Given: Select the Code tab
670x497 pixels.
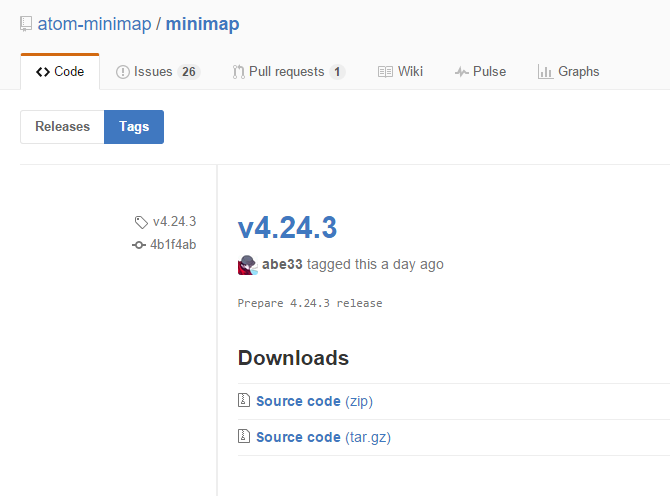Looking at the screenshot, I should click(60, 71).
